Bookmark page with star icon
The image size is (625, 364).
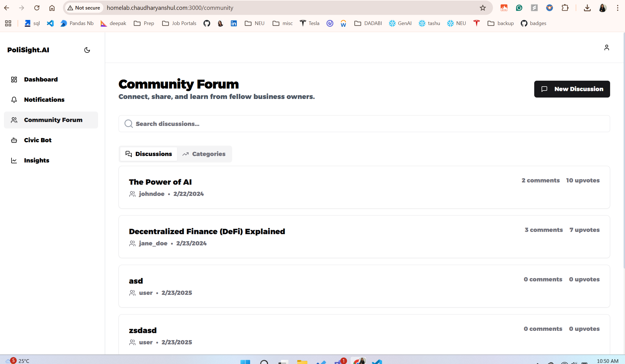click(483, 8)
